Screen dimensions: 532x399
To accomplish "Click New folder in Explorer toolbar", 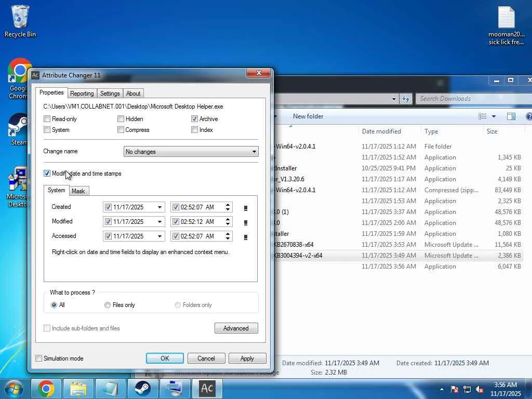I will (x=308, y=116).
